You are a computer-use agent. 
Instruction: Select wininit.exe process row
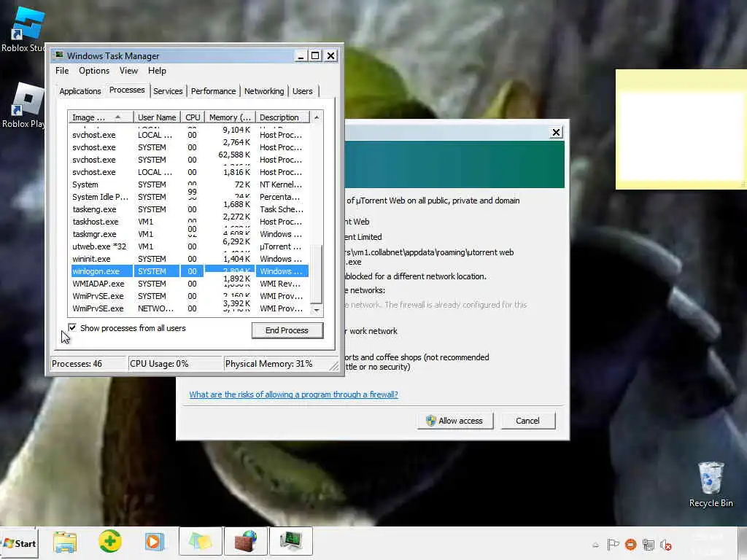coord(190,259)
